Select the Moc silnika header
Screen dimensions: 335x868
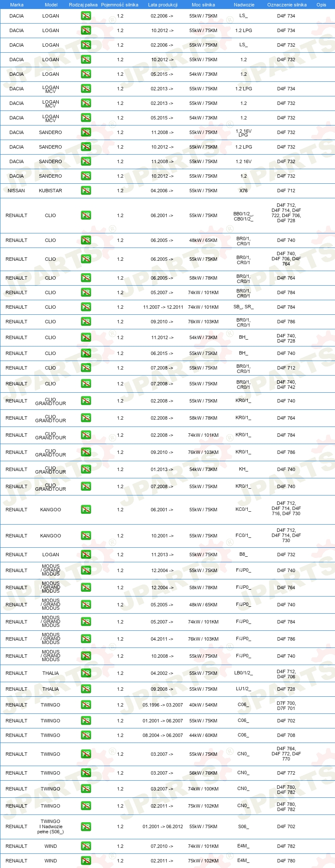click(203, 5)
